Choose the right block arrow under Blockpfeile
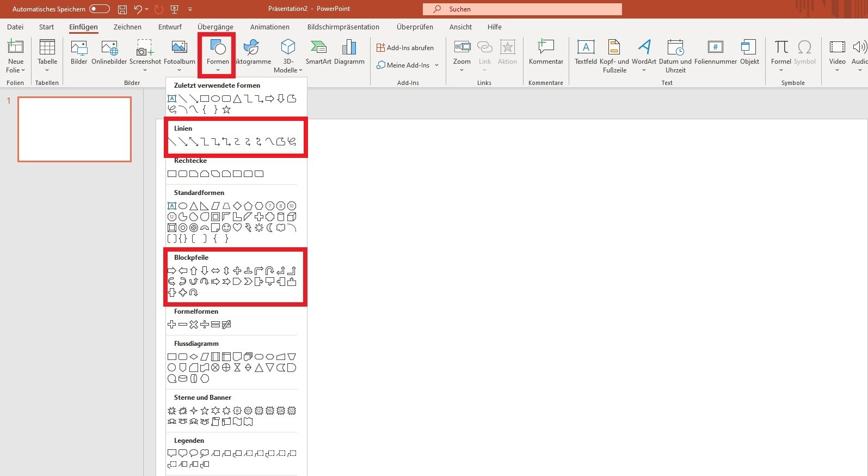Viewport: 868px width, 476px height. click(x=172, y=271)
